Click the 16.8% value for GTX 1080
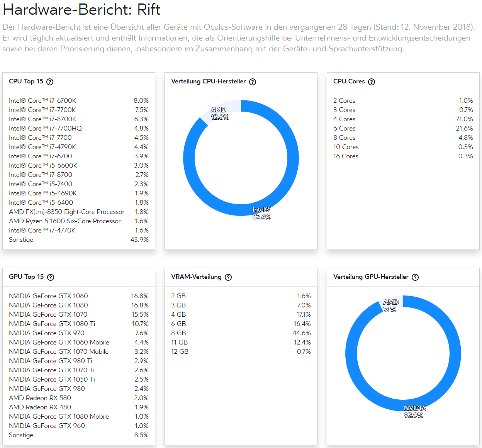 coord(140,305)
